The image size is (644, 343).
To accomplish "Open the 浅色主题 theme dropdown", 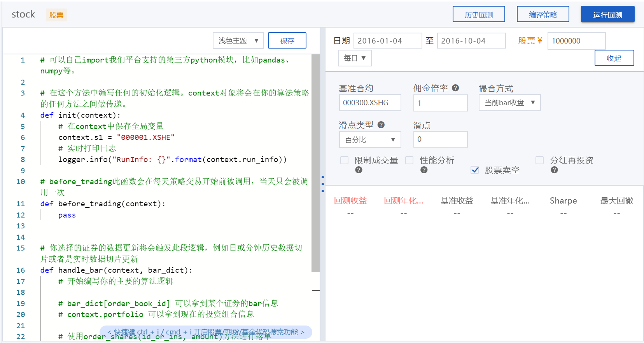I will (x=238, y=41).
